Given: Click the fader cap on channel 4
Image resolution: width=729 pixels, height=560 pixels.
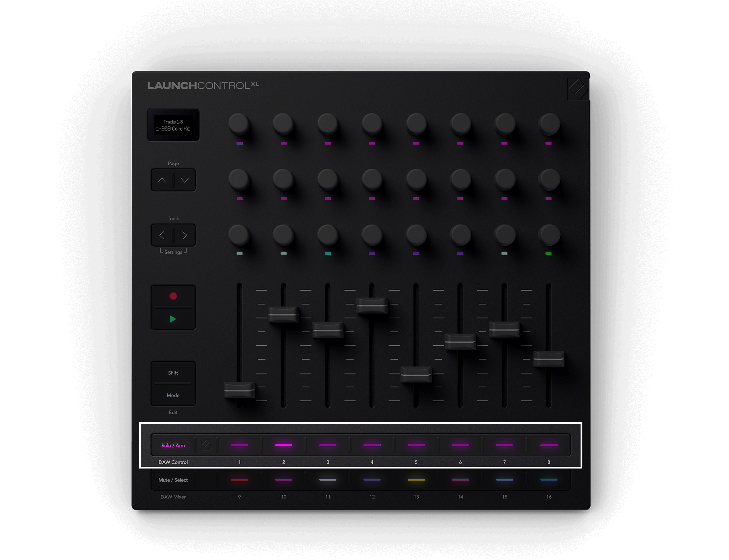Looking at the screenshot, I should click(x=372, y=305).
